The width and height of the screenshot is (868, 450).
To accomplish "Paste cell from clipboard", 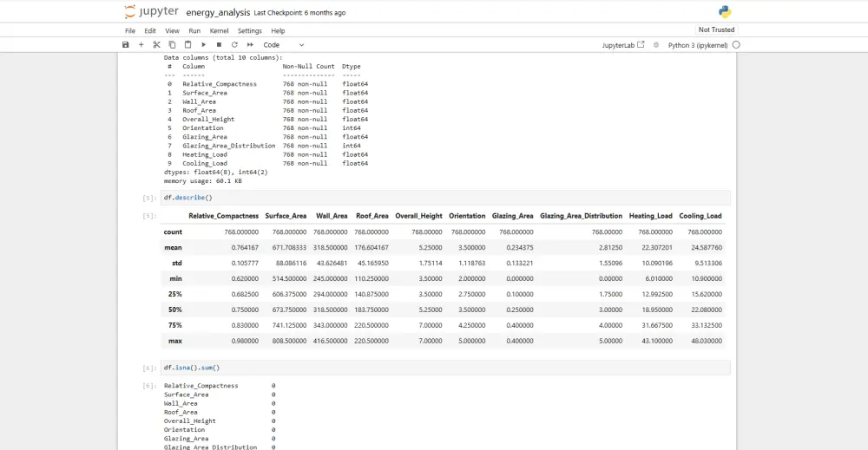I will [187, 44].
